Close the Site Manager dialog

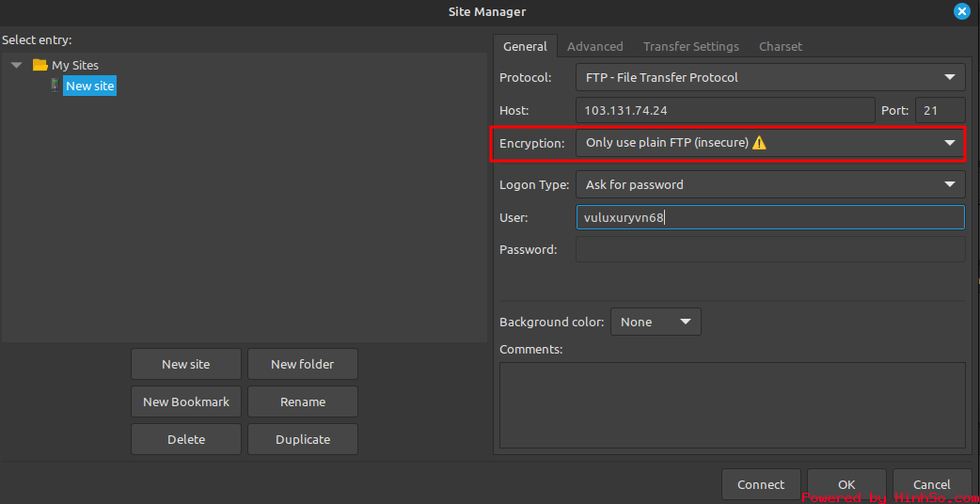[962, 12]
